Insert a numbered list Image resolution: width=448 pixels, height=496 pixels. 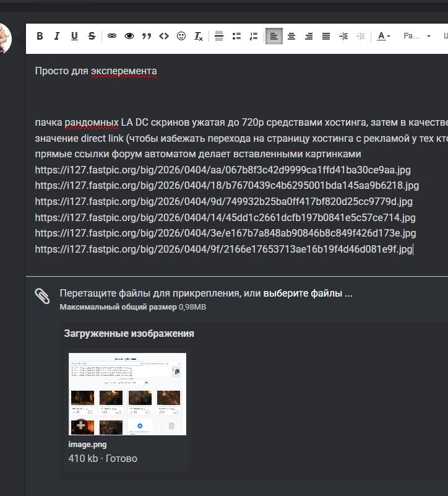coord(254,36)
